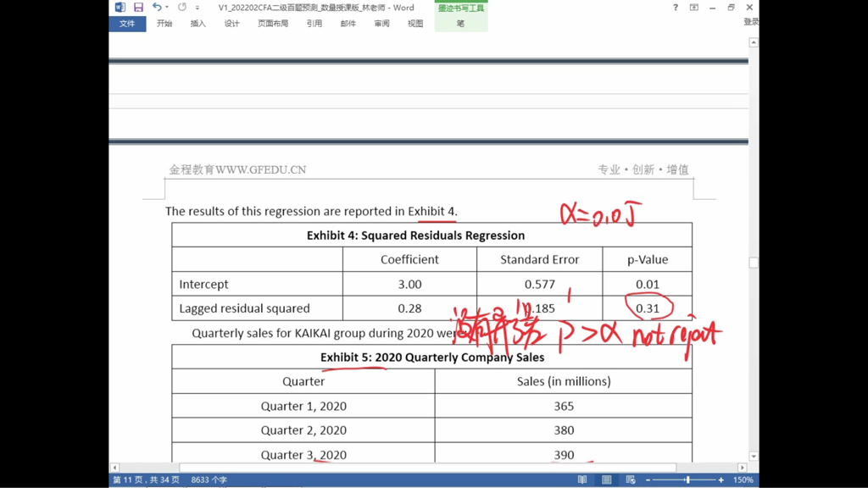The width and height of the screenshot is (868, 488).
Task: Switch to Print Layout view icon
Action: (x=607, y=480)
